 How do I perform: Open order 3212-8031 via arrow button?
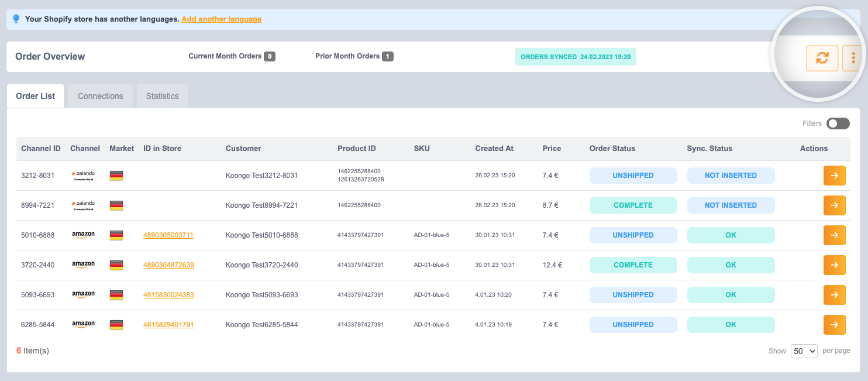click(x=835, y=176)
